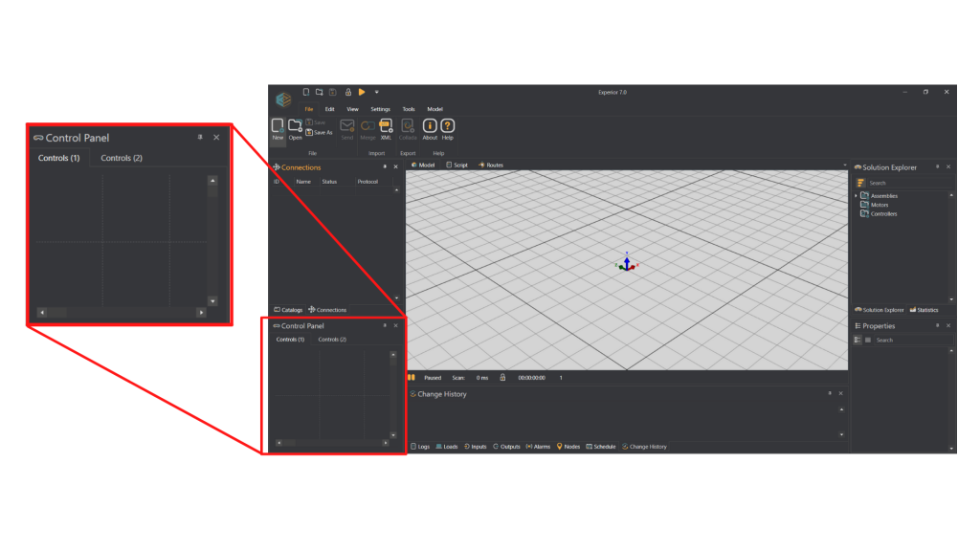This screenshot has height=551, width=980.
Task: Select Motors in the Solution Explorer
Action: (x=875, y=205)
